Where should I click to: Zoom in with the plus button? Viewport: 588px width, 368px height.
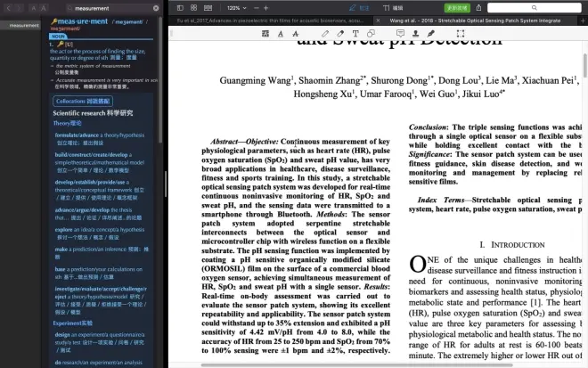click(265, 8)
